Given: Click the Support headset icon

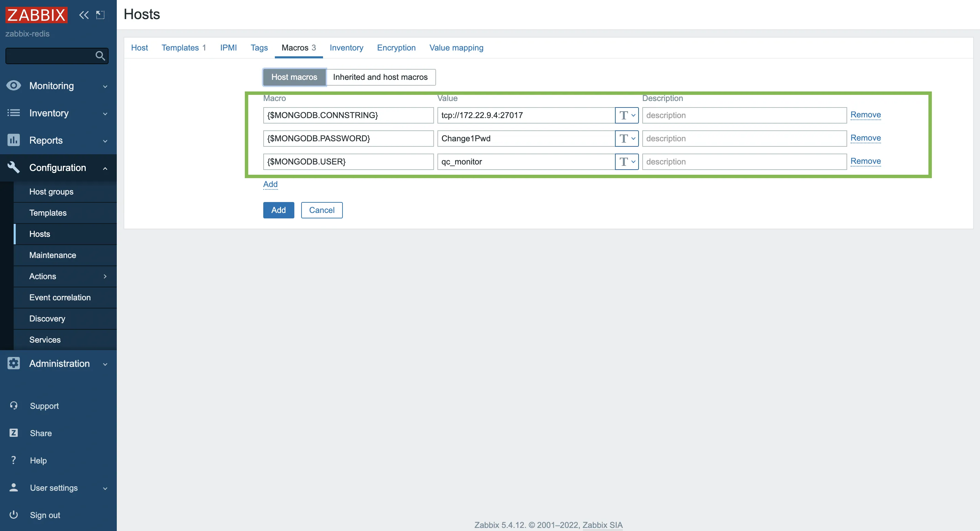Looking at the screenshot, I should (14, 405).
